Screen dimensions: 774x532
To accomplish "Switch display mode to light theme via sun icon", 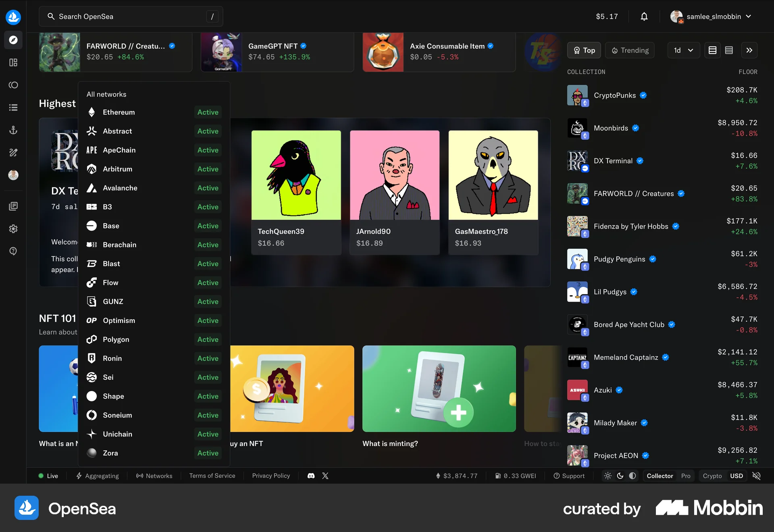I will 608,476.
